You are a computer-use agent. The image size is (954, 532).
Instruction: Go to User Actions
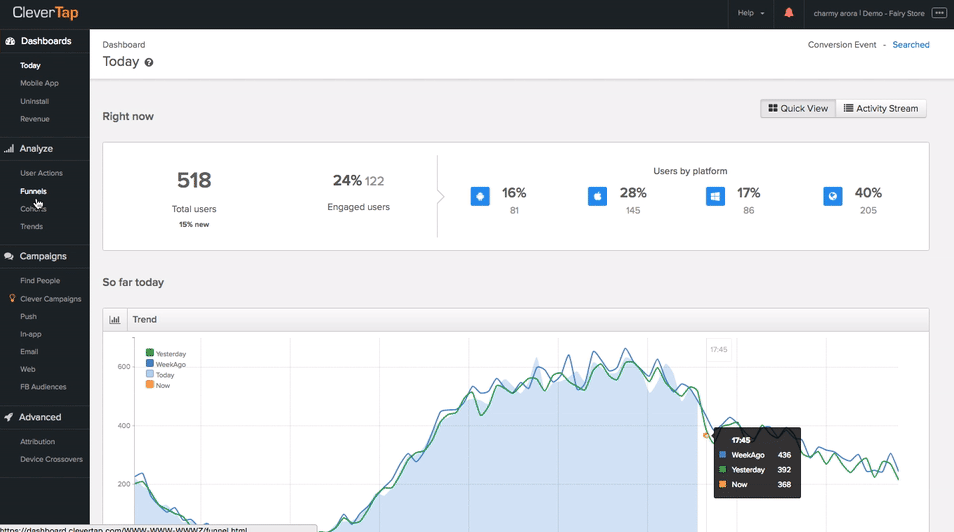[x=41, y=173]
